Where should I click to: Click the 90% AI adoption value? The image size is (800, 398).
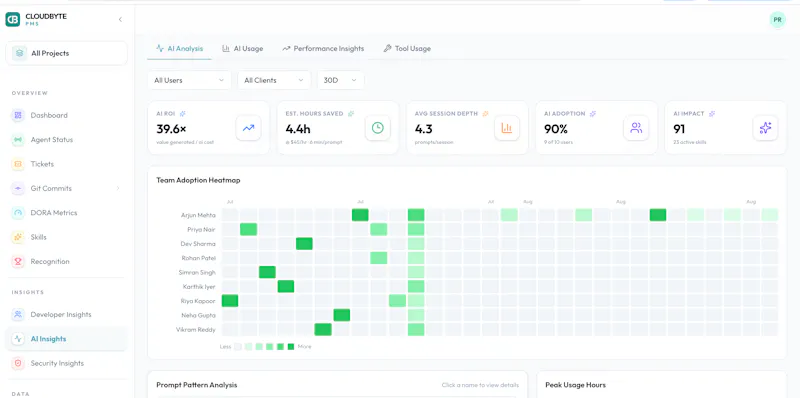click(x=556, y=129)
